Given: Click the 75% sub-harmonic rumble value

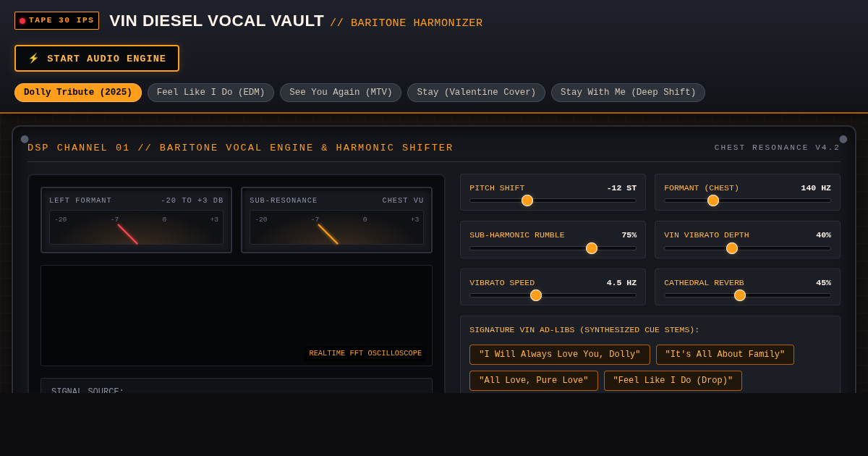Looking at the screenshot, I should coord(629,235).
